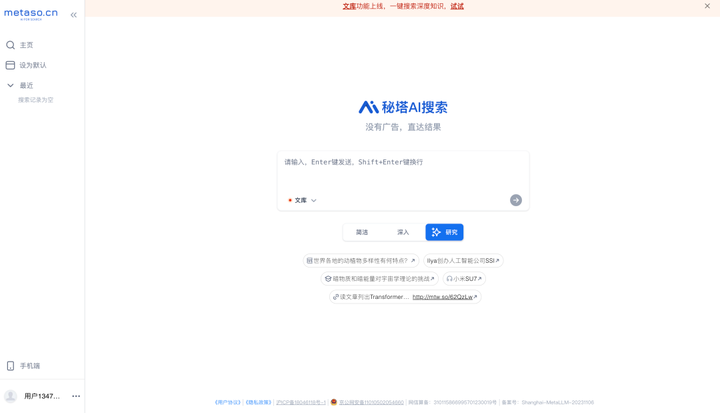Click the sparkle icon on the 研究 tab

436,232
